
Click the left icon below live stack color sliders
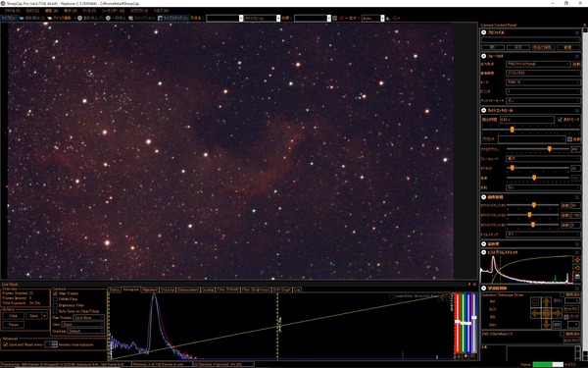(x=459, y=356)
